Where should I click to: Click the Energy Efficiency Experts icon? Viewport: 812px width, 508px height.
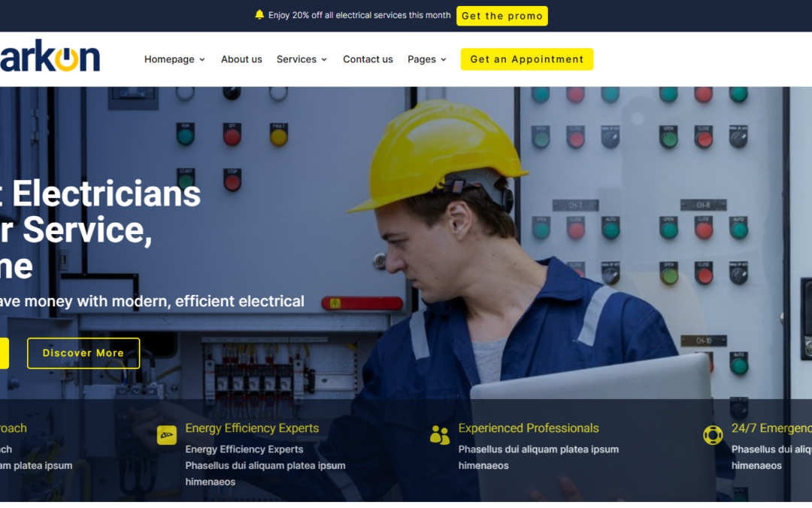[x=167, y=435]
